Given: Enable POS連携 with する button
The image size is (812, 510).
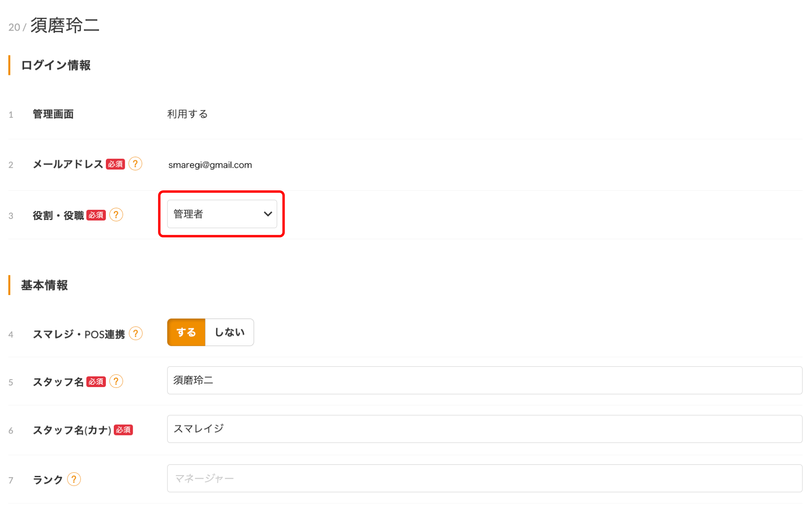Looking at the screenshot, I should click(186, 332).
